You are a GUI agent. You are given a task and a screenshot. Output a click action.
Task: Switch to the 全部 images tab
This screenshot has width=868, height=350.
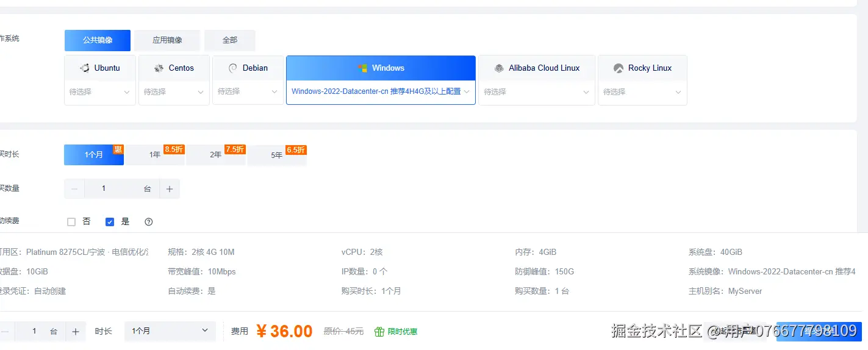[230, 40]
